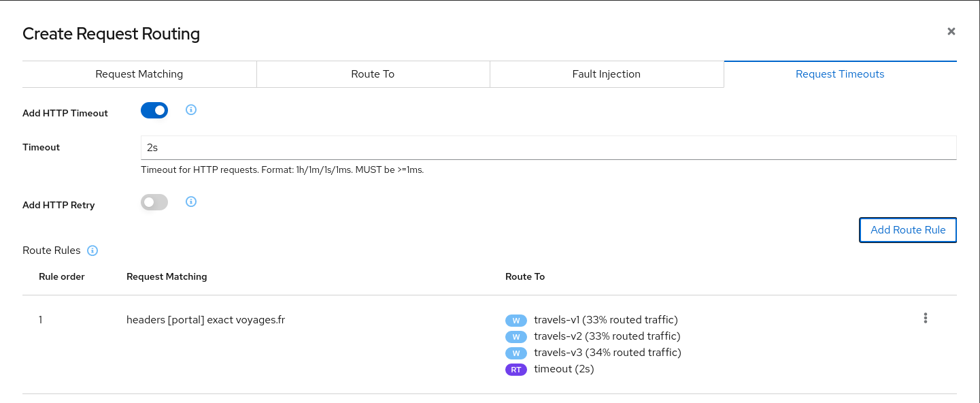Click the timeout (2s) route entry

pos(564,369)
